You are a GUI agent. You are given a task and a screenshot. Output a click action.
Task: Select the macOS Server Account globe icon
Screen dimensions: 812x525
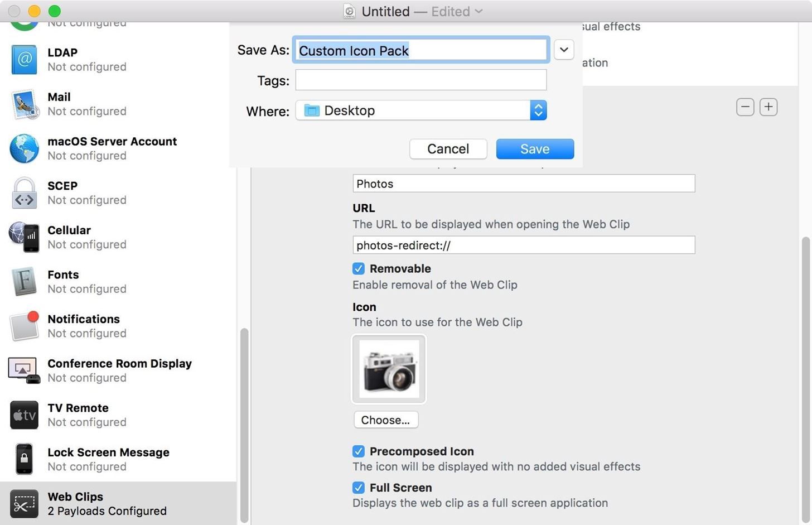24,148
